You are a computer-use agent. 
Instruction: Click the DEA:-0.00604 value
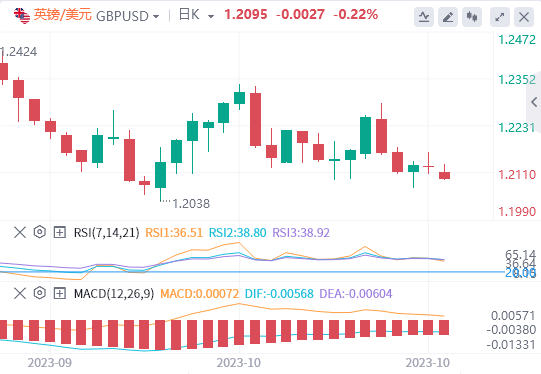(356, 294)
